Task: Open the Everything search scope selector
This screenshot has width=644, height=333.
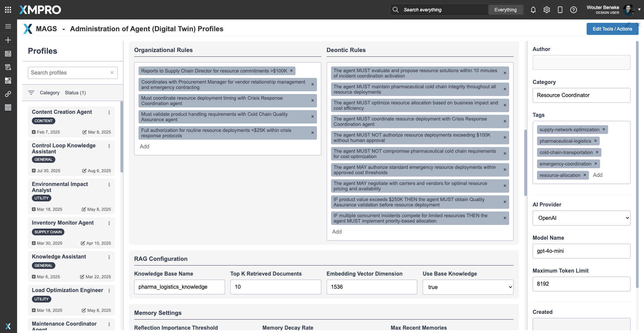Action: 505,10
